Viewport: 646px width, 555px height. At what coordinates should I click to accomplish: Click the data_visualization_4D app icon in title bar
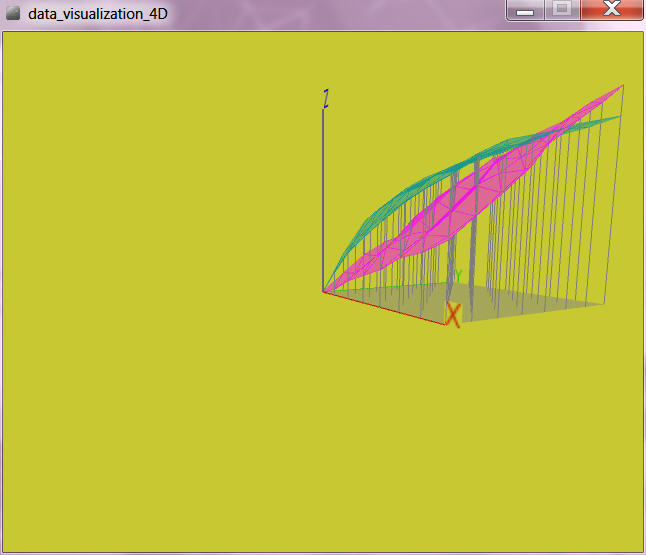click(13, 14)
